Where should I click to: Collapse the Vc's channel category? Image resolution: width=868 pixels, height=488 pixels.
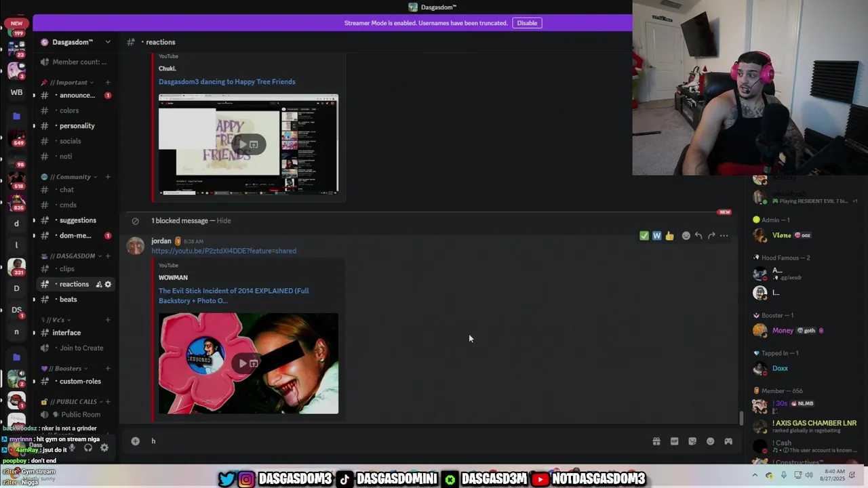tap(56, 320)
